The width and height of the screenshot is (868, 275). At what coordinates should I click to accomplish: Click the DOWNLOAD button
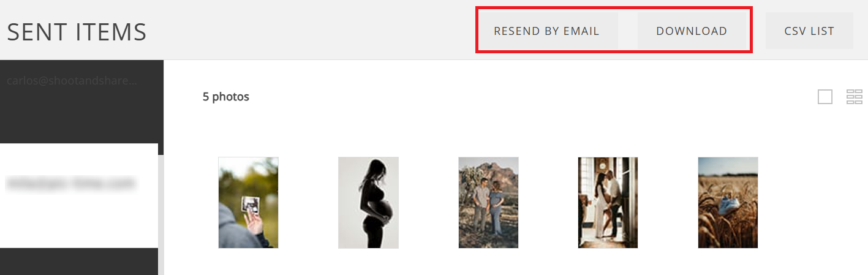(x=692, y=31)
